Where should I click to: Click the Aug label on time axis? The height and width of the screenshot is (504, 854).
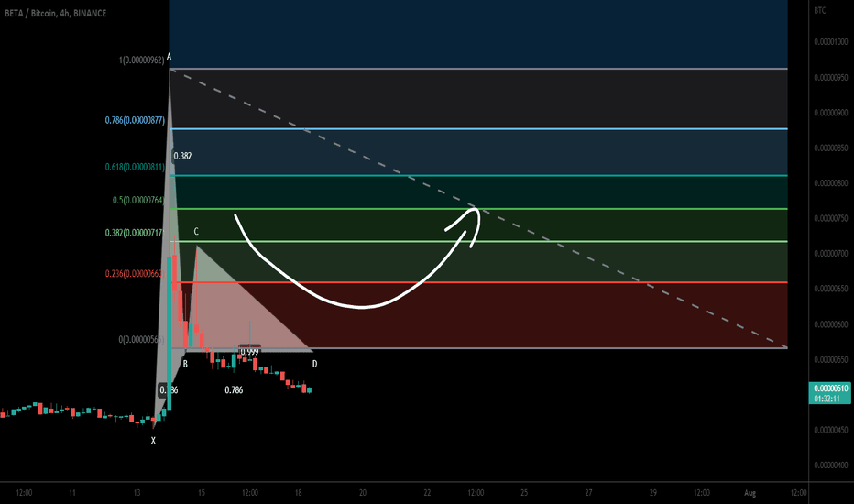[750, 493]
